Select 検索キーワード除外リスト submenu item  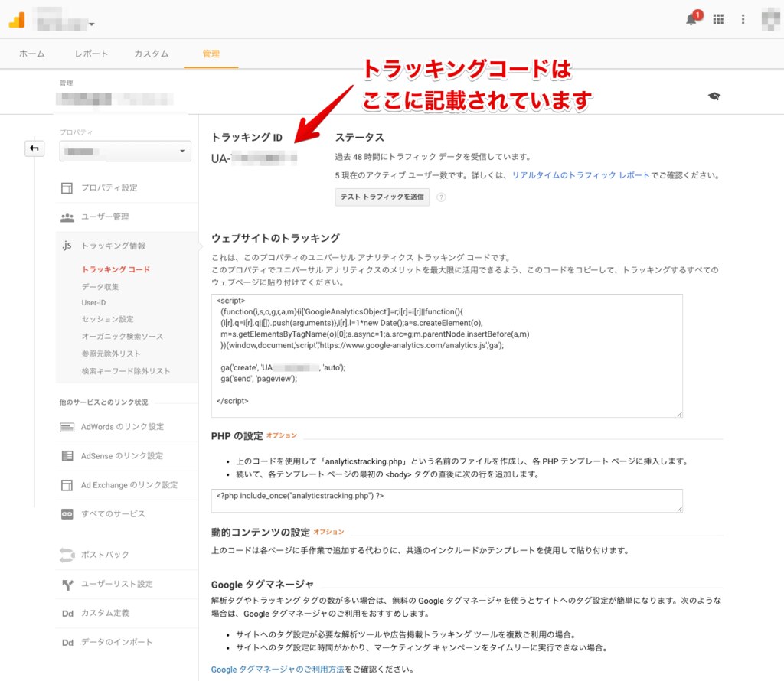point(126,371)
